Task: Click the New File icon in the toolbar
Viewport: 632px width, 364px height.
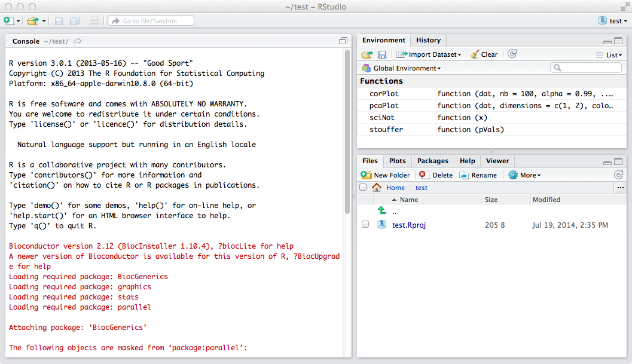Action: (8, 20)
